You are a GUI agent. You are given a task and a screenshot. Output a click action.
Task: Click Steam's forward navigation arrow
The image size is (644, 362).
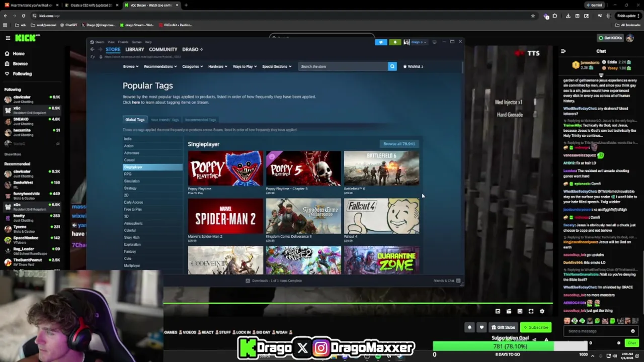(x=100, y=49)
